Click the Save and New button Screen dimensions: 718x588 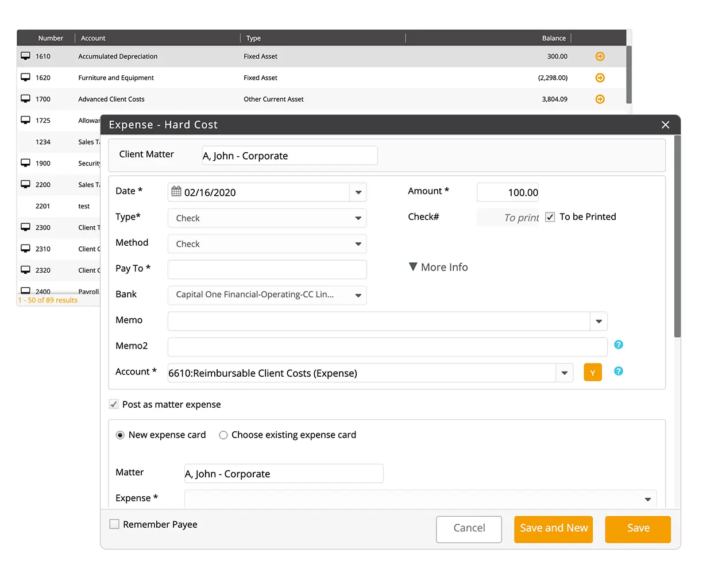coord(553,529)
